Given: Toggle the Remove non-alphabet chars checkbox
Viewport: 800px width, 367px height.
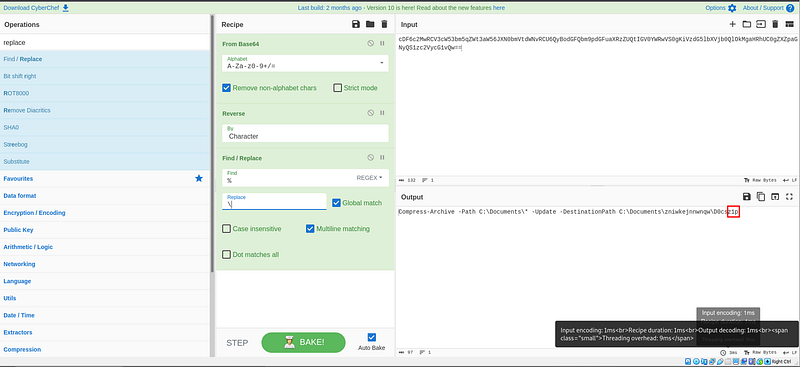Looking at the screenshot, I should click(x=227, y=88).
